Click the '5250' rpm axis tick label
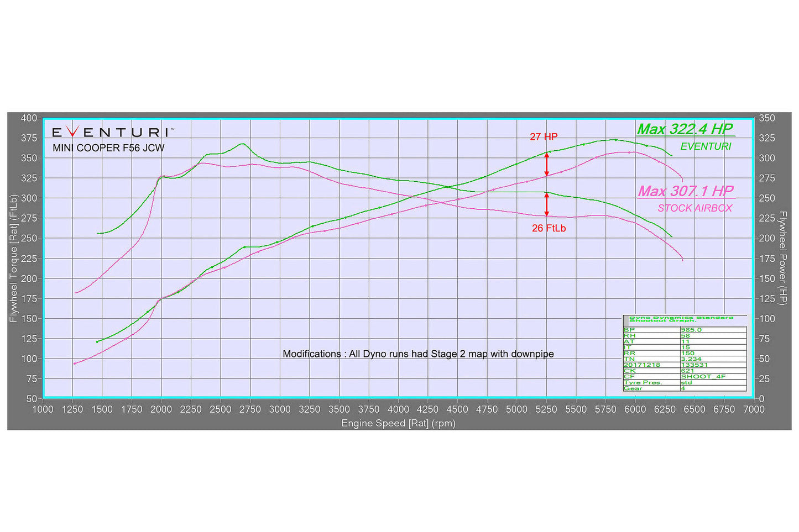The height and width of the screenshot is (532, 799). [x=546, y=409]
